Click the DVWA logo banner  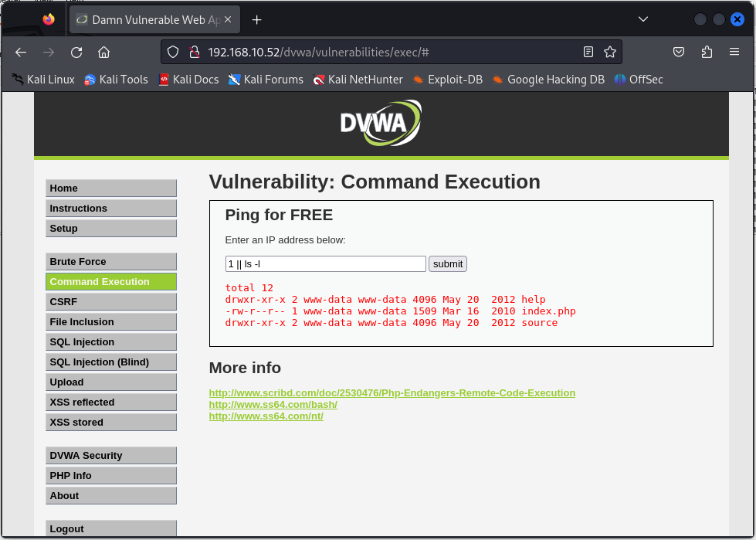tap(381, 123)
